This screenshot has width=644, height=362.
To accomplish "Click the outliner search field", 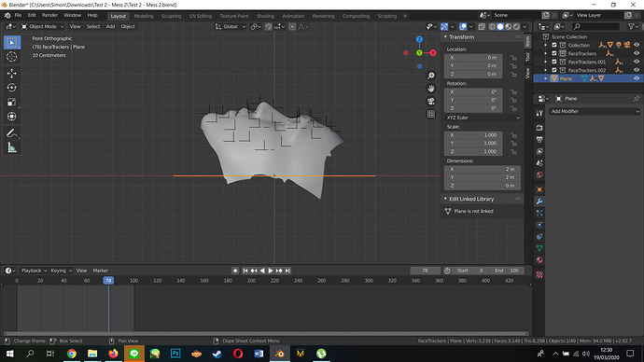I will 596,27.
